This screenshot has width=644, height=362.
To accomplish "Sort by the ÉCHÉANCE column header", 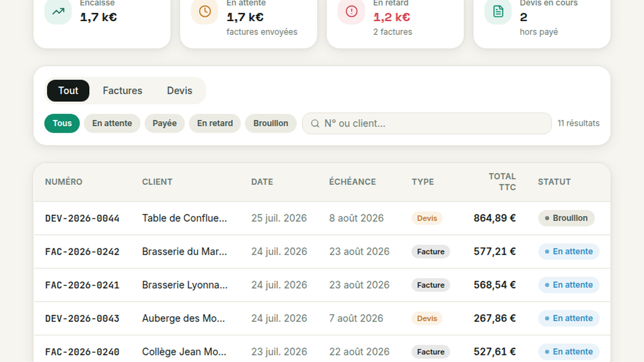I will pos(352,182).
